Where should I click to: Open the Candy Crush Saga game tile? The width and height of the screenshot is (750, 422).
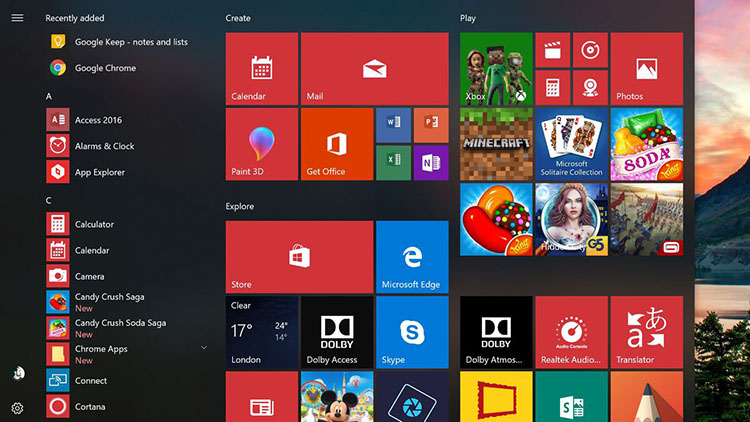(x=496, y=219)
